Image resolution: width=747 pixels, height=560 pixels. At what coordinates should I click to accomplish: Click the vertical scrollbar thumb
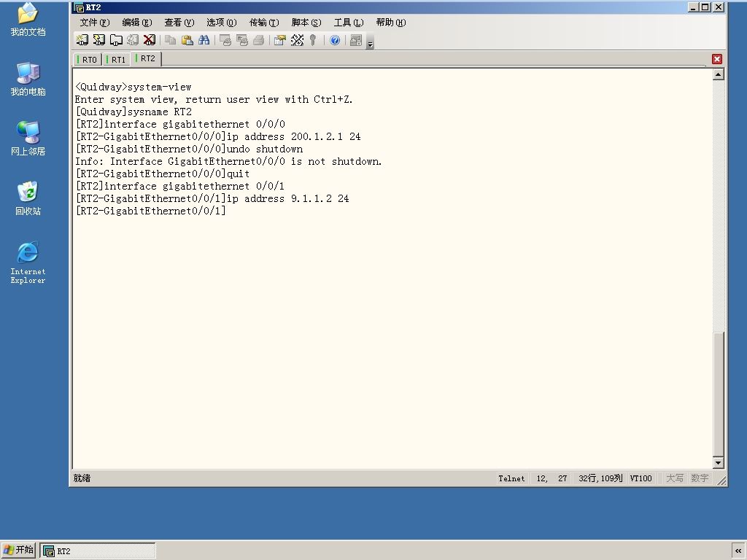click(719, 393)
